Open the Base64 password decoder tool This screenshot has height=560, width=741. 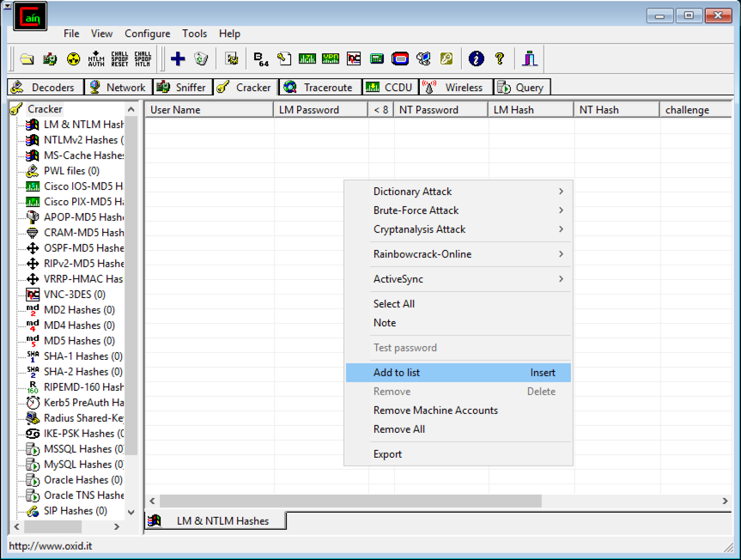[x=262, y=58]
